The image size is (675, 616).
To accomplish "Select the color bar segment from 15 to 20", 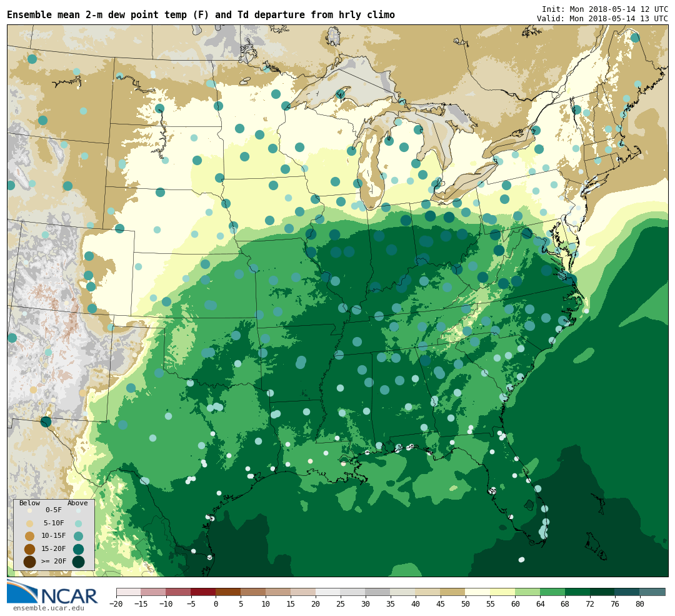I will (304, 592).
